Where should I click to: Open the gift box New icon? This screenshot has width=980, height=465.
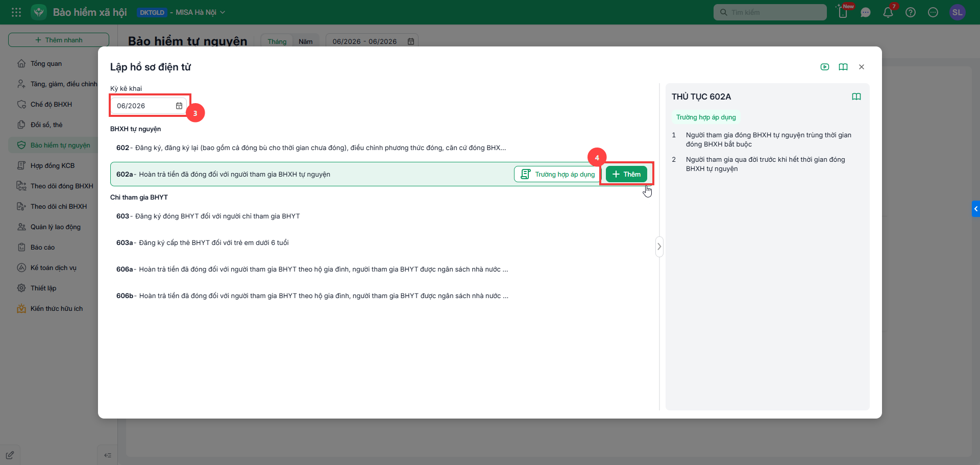click(x=843, y=12)
